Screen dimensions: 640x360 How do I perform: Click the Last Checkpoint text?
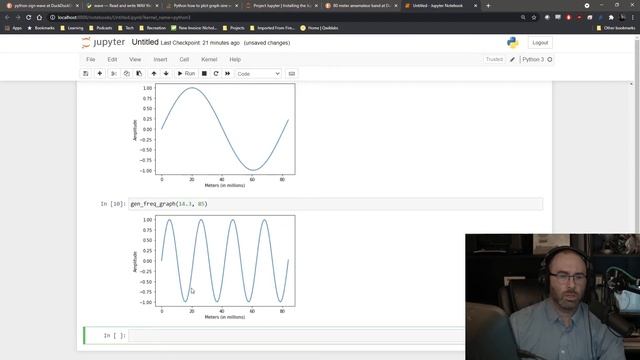point(200,43)
